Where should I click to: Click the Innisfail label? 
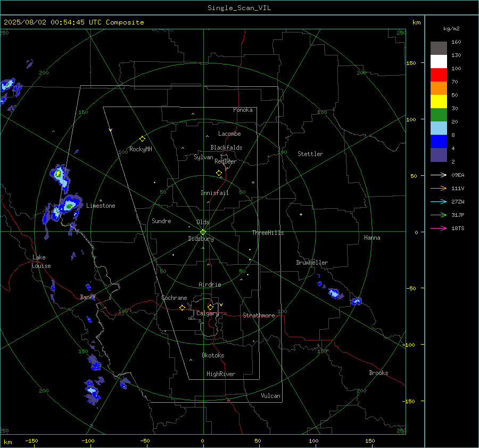pos(214,193)
